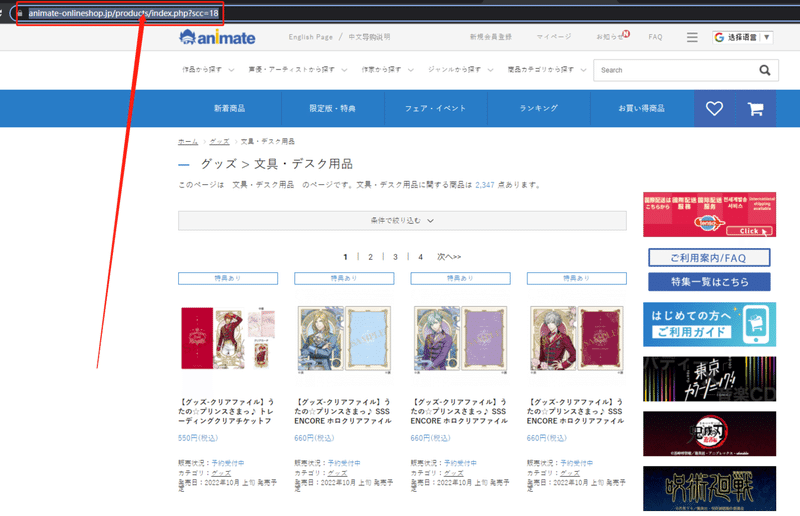Go to results page 3

(x=395, y=257)
